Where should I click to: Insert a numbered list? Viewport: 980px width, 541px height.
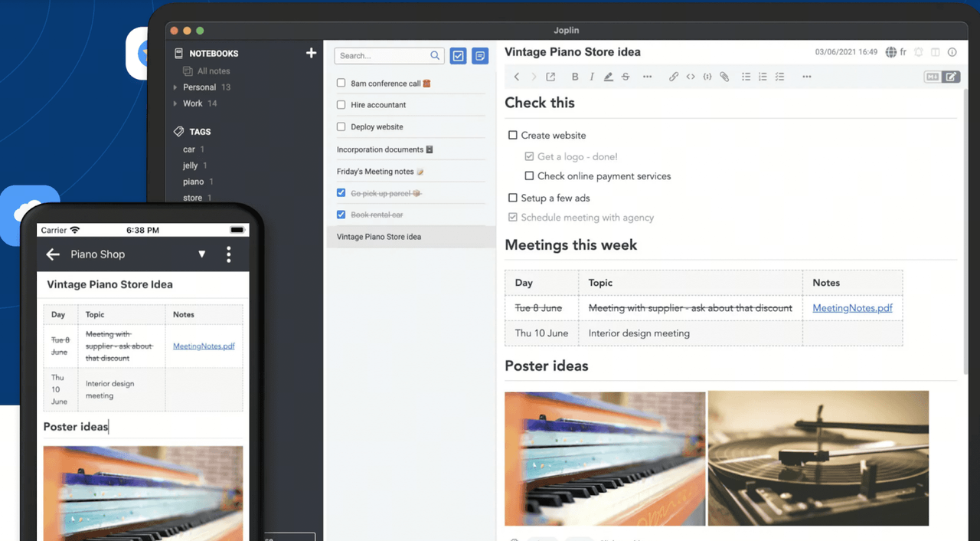pos(763,77)
